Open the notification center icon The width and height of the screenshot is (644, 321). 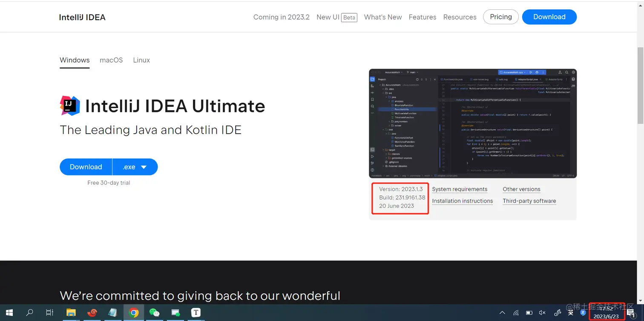tap(632, 313)
